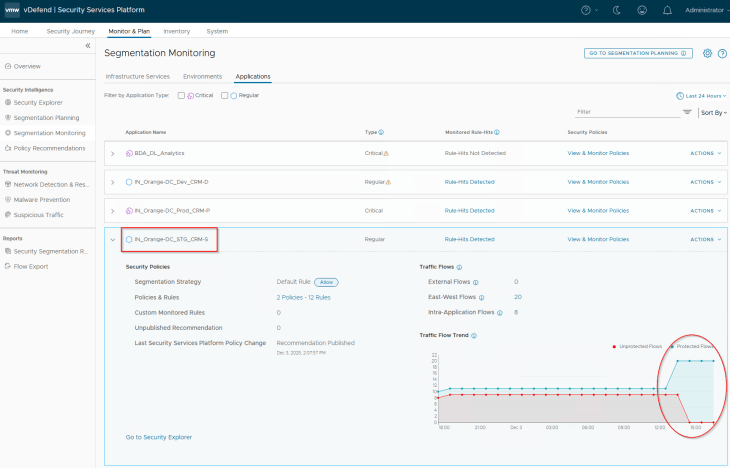The width and height of the screenshot is (730, 468).
Task: Toggle the Unprotected Flows legend item
Action: click(639, 346)
